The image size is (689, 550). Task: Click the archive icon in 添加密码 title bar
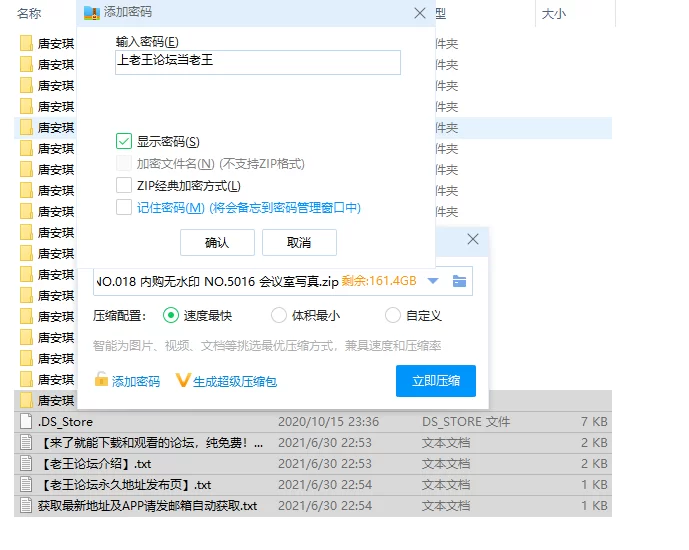(x=92, y=13)
